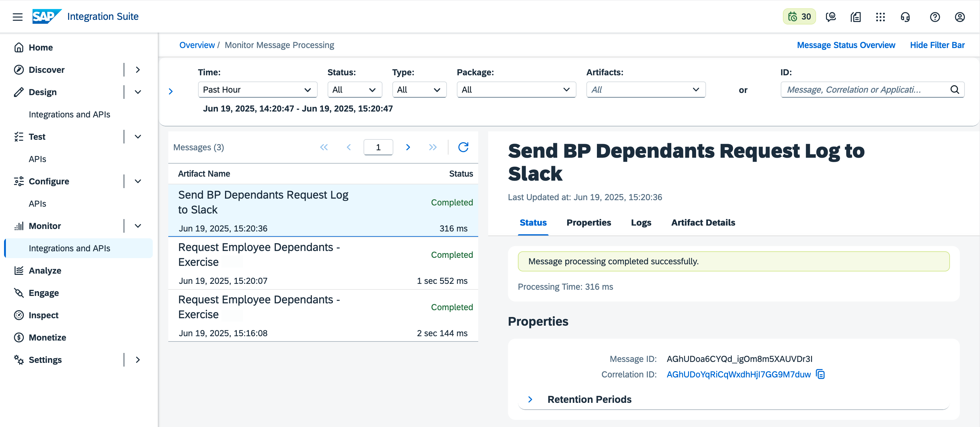Image resolution: width=980 pixels, height=427 pixels.
Task: Refresh the messages list
Action: [463, 147]
